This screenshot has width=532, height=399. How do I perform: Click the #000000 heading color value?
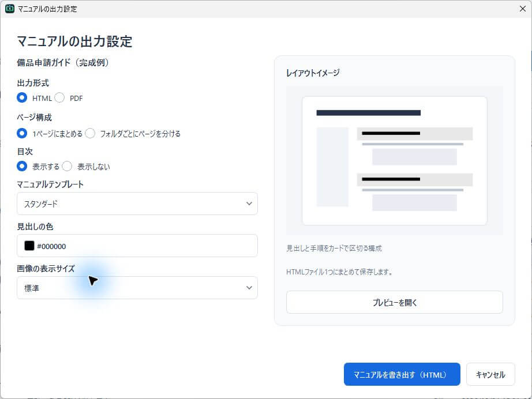pos(51,246)
